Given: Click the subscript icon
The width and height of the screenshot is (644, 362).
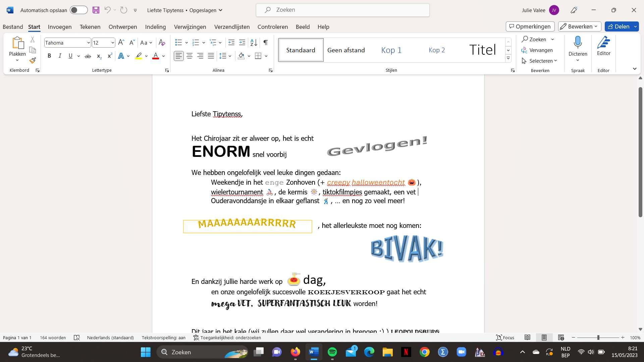Looking at the screenshot, I should (x=99, y=56).
